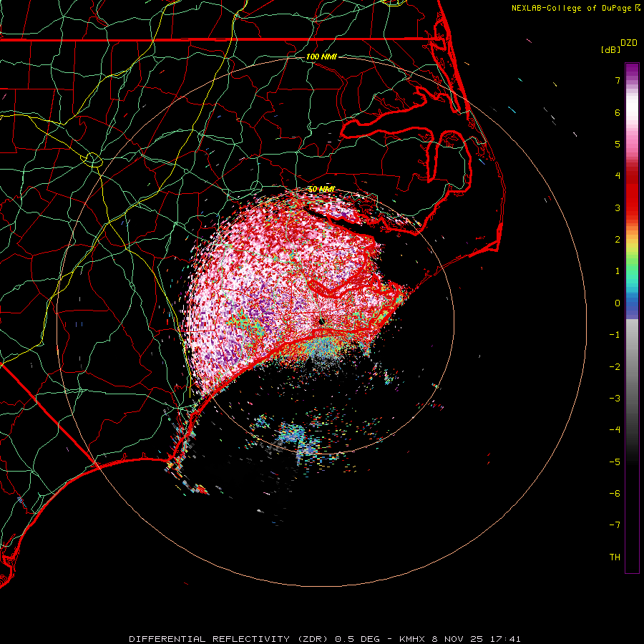This screenshot has width=644, height=644.
Task: Click the 1 value on the color scale
Action: coord(618,271)
